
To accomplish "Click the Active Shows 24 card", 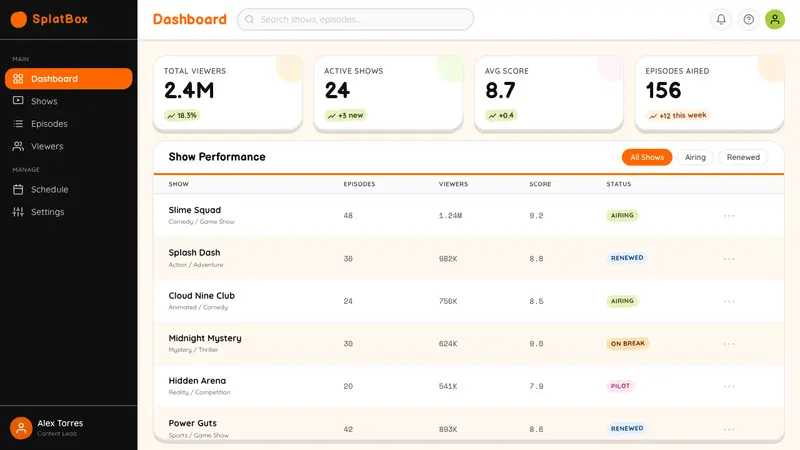I will (x=388, y=93).
